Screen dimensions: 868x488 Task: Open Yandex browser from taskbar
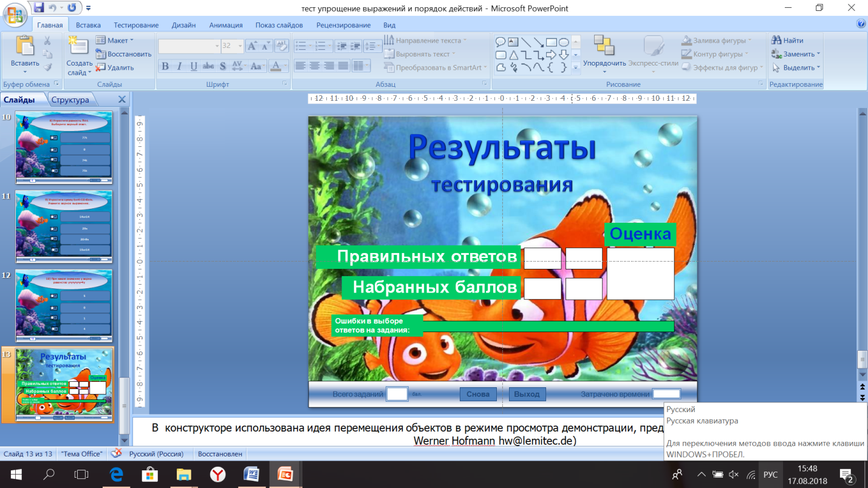pos(218,474)
